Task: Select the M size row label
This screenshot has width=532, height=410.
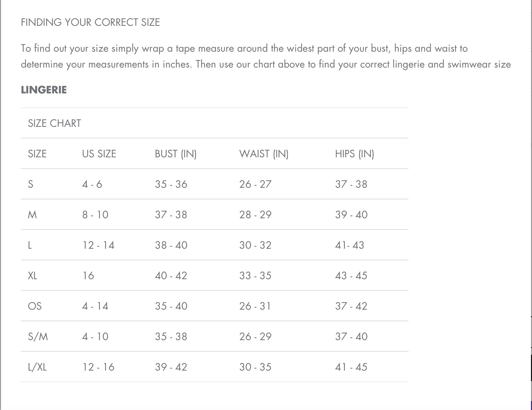Action: (32, 215)
